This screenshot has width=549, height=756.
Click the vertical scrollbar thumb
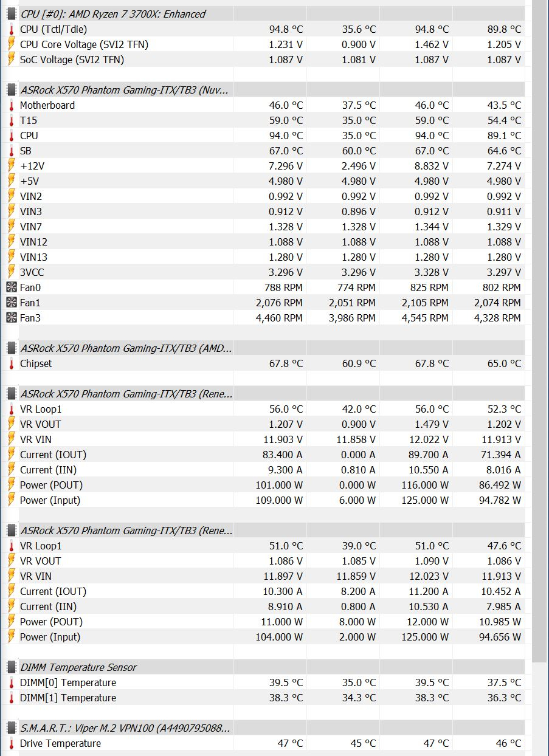(x=540, y=331)
